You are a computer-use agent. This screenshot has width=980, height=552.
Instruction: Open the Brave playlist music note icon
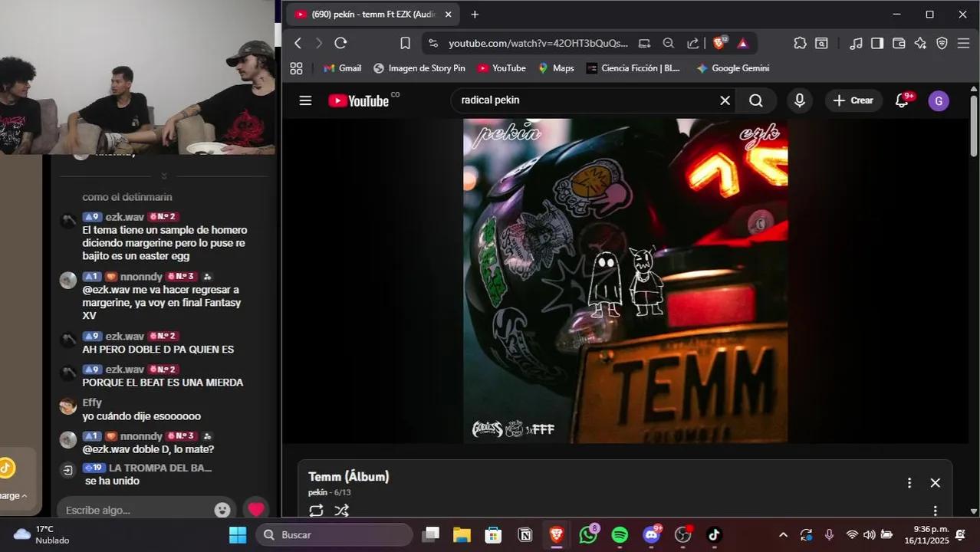pos(857,43)
